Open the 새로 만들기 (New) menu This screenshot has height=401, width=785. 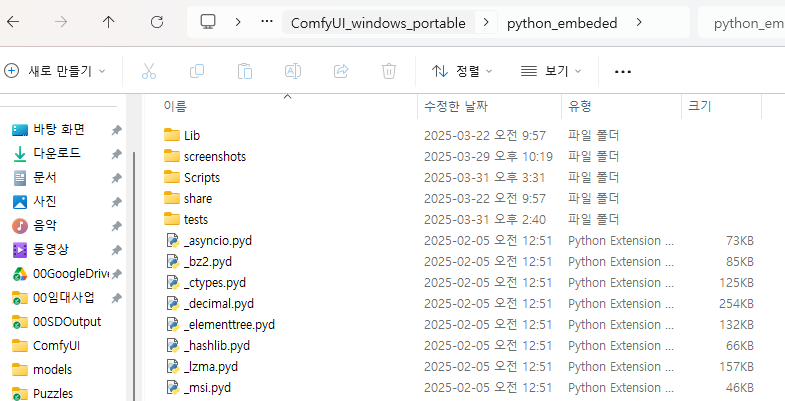click(x=55, y=71)
